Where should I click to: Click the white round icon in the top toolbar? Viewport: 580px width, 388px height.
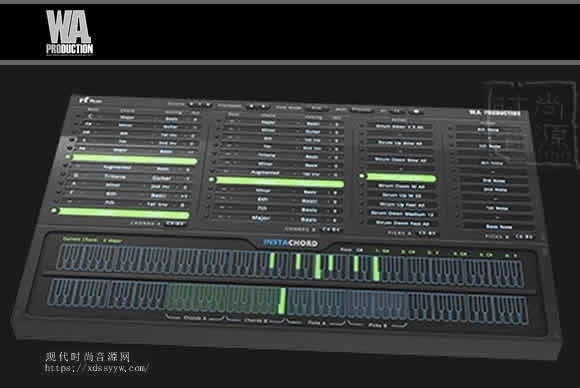coord(417,111)
